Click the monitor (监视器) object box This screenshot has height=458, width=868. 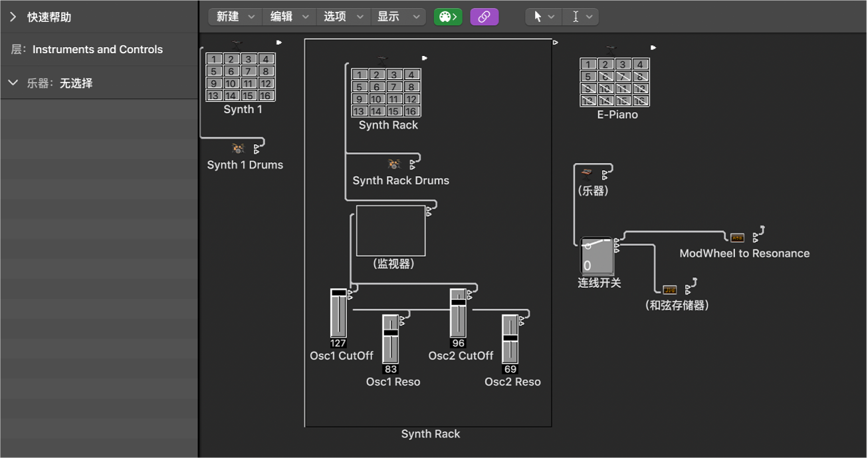(391, 231)
